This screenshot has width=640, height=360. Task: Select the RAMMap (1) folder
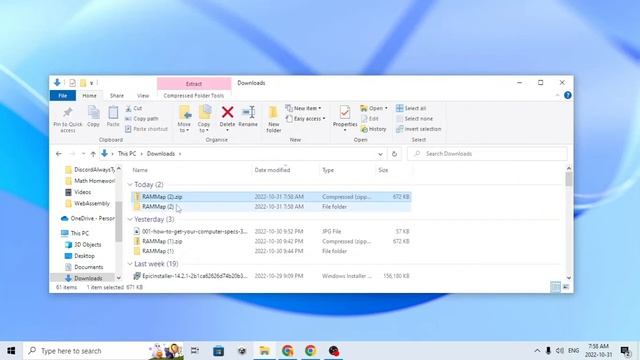[271, 251]
